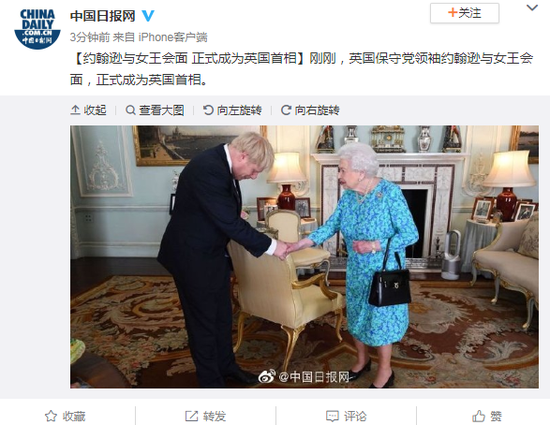Select 向右旋转 text option
The height and width of the screenshot is (425, 550).
pos(317,110)
